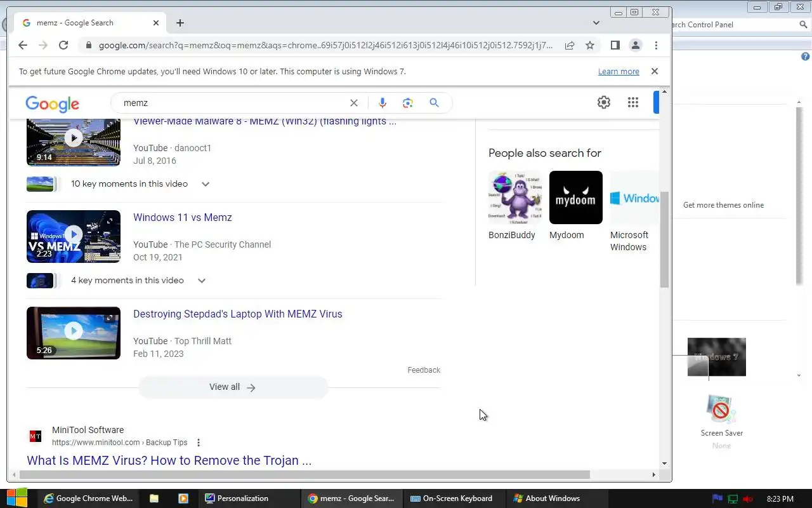Image resolution: width=812 pixels, height=508 pixels.
Task: Expand the 4 key moments section
Action: pyautogui.click(x=202, y=281)
